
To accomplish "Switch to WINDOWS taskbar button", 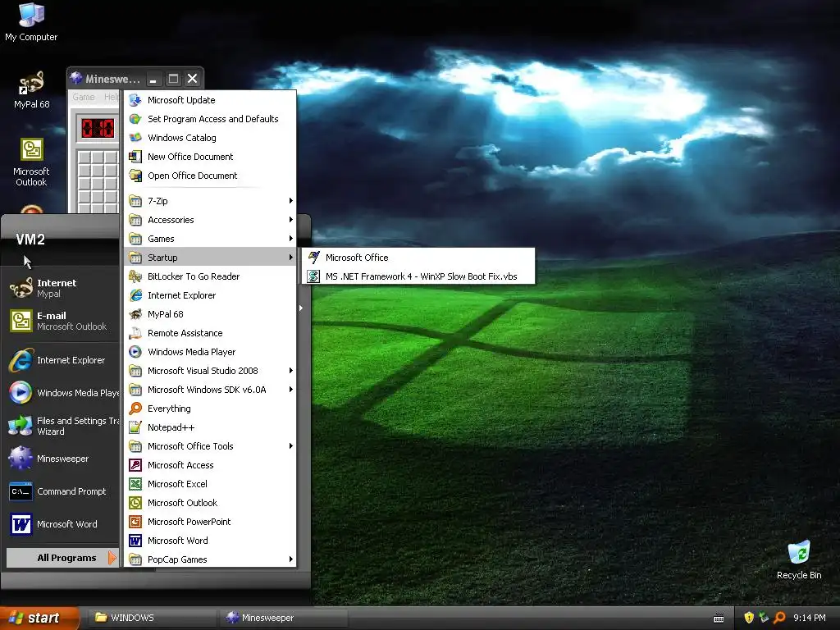I will tap(152, 618).
